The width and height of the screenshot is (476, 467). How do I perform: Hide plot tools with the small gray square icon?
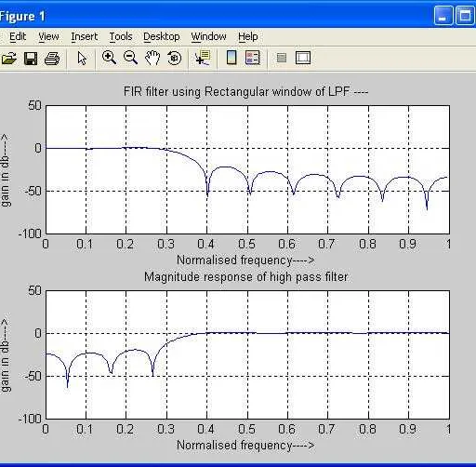click(x=282, y=58)
